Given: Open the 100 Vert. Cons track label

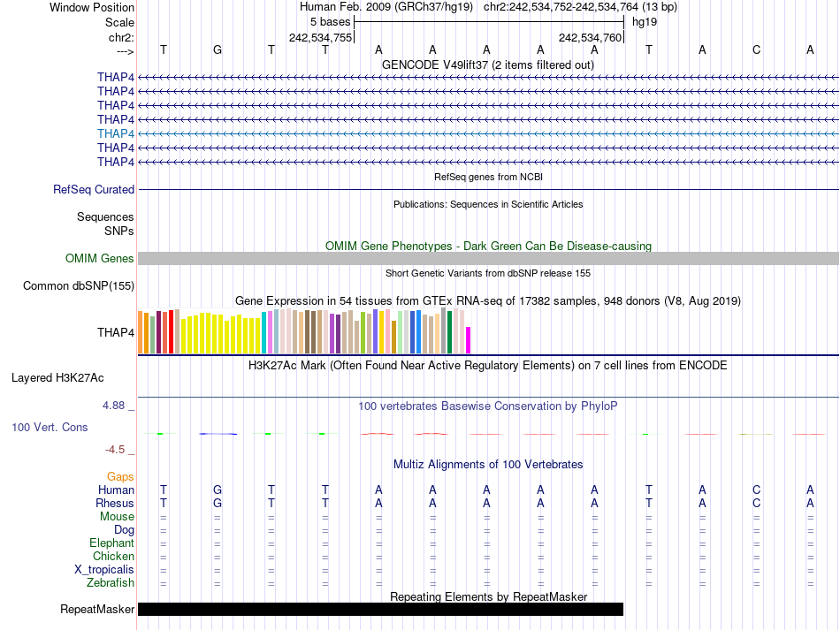Looking at the screenshot, I should click(50, 427).
